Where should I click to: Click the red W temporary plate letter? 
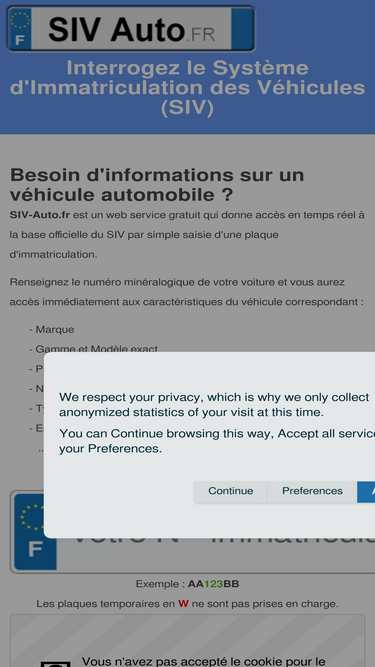[x=183, y=604]
